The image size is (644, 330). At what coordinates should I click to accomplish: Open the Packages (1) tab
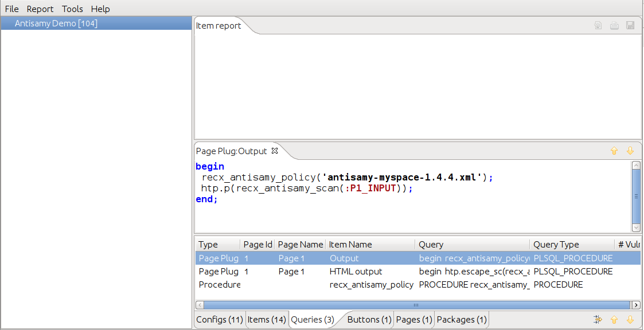point(462,319)
